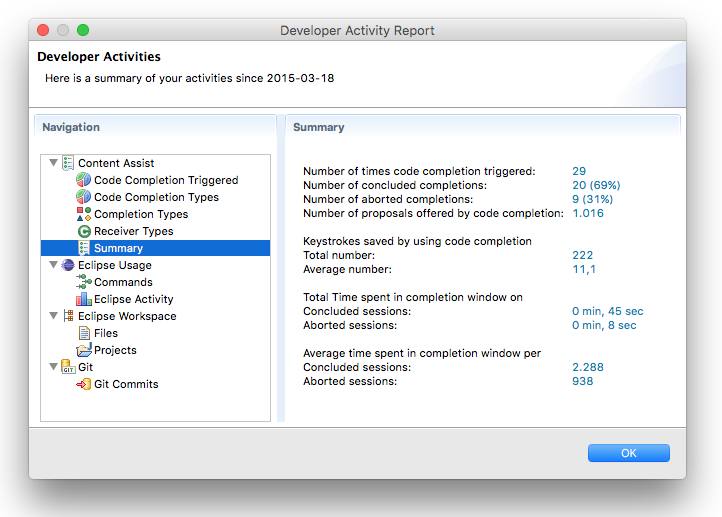Click the Git Commits icon
This screenshot has height=517, width=722.
[x=84, y=384]
